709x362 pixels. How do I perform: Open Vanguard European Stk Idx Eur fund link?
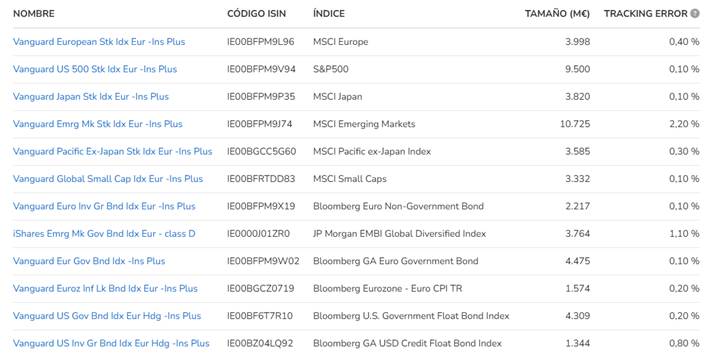click(99, 42)
